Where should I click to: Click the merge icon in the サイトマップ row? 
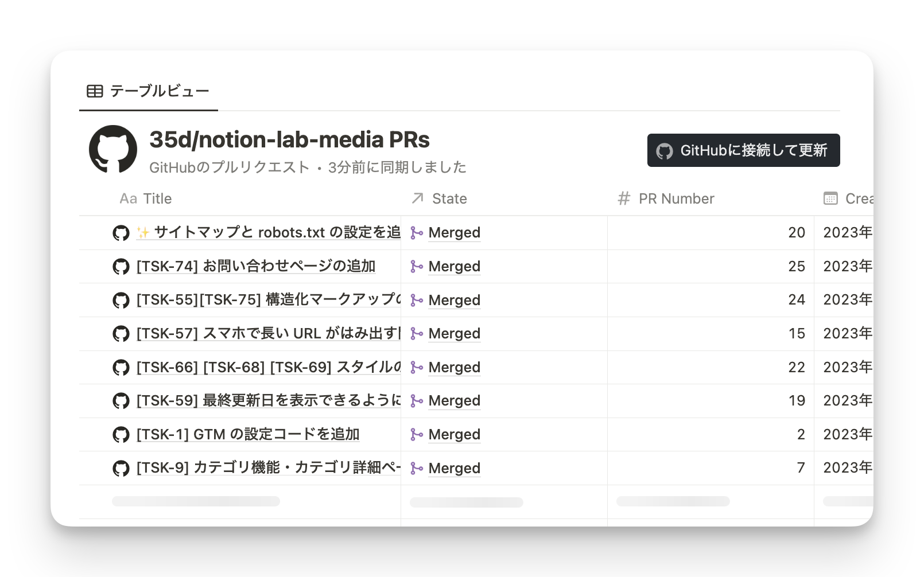pyautogui.click(x=417, y=233)
